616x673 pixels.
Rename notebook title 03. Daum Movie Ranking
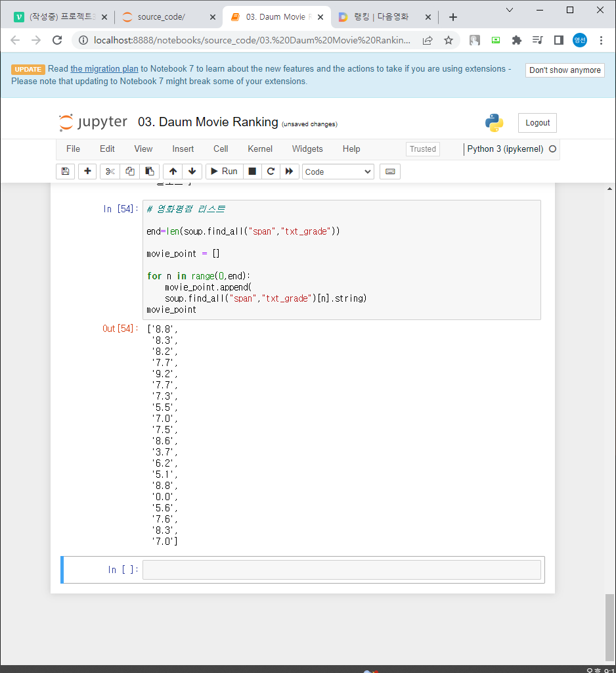(208, 122)
